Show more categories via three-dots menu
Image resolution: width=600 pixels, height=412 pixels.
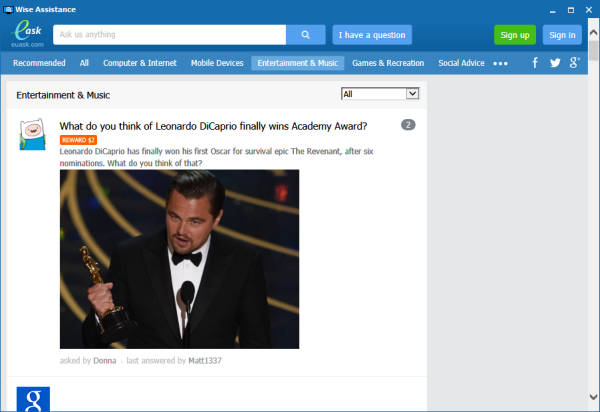(500, 63)
